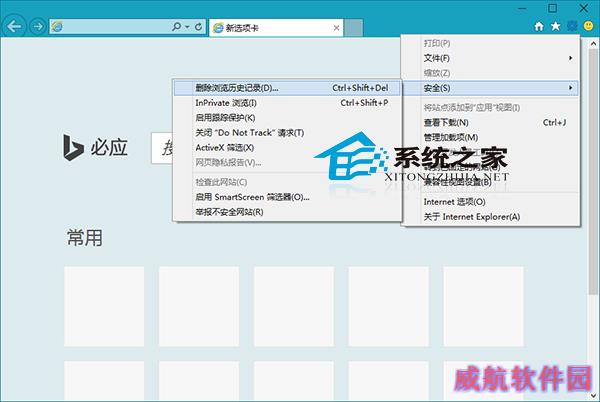Click the Bing 必应 logo
Image resolution: width=600 pixels, height=402 pixels.
point(95,147)
